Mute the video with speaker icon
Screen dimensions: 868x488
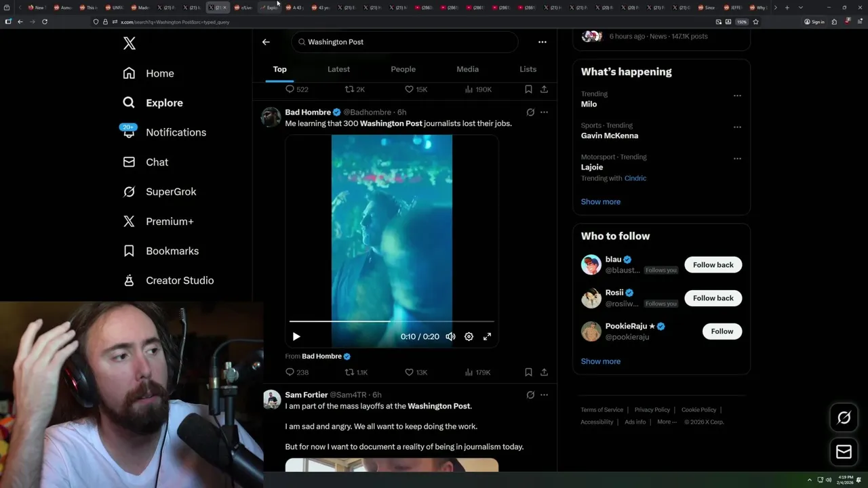450,337
